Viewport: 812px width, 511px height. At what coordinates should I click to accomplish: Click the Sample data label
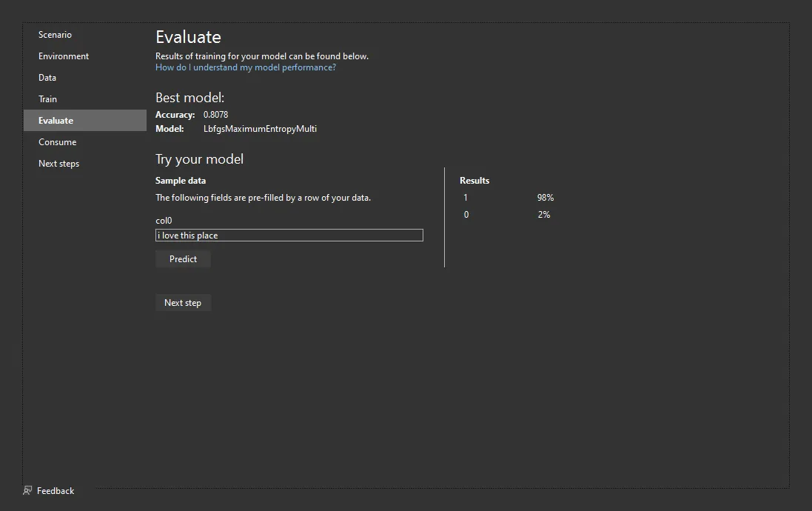click(x=181, y=181)
